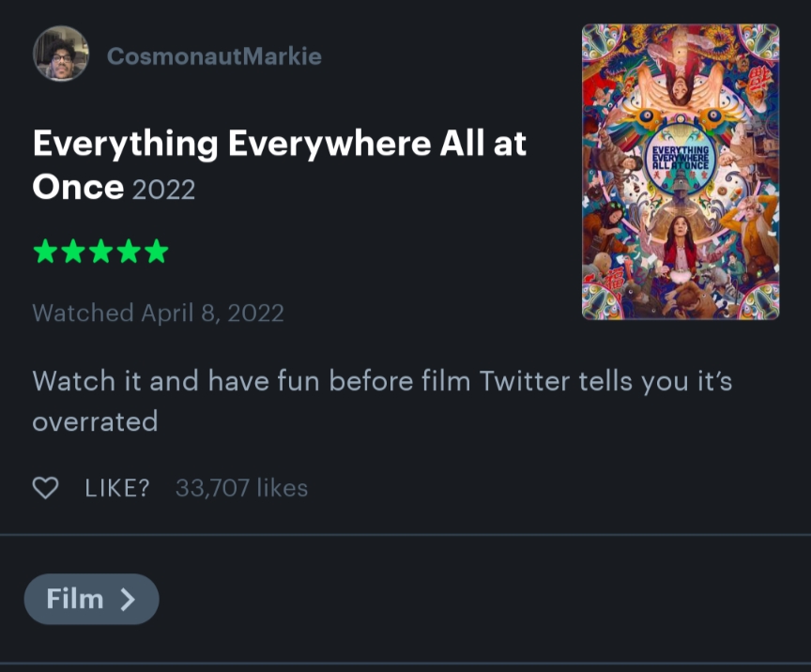Select the fifth green rating star
This screenshot has height=672, width=811.
(x=157, y=252)
